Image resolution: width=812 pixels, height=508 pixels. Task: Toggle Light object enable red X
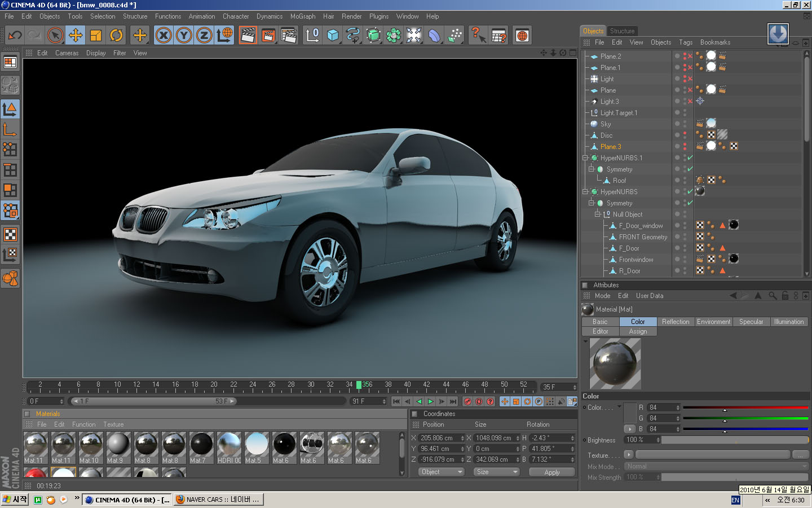pyautogui.click(x=690, y=79)
